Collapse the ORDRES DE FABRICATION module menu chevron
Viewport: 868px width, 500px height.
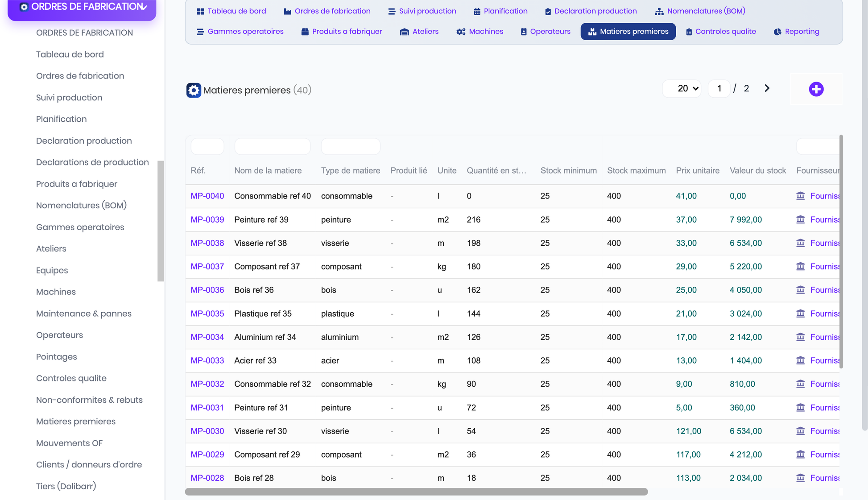[x=144, y=7]
